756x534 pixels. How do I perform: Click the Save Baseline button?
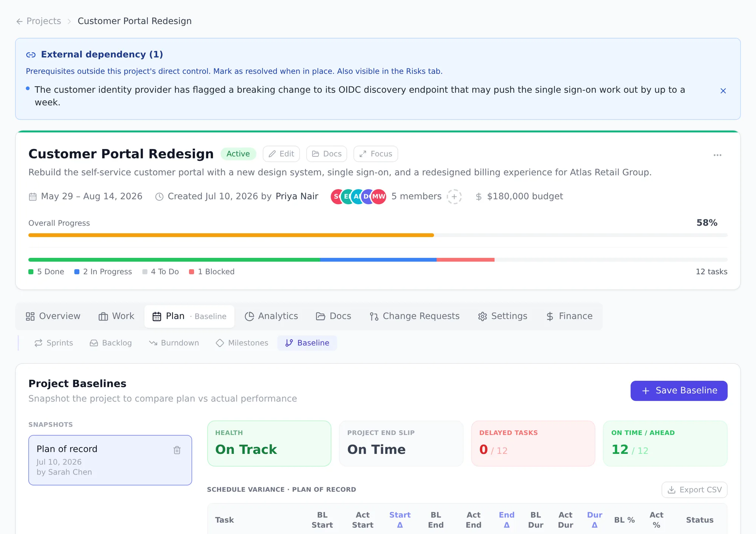[679, 391]
